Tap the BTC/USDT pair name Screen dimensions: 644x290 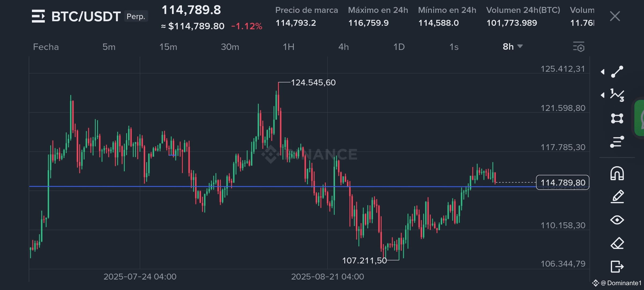[86, 16]
